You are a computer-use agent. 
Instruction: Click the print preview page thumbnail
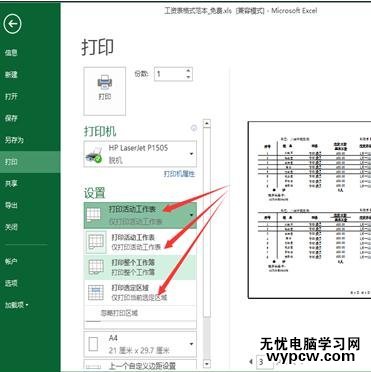(309, 210)
